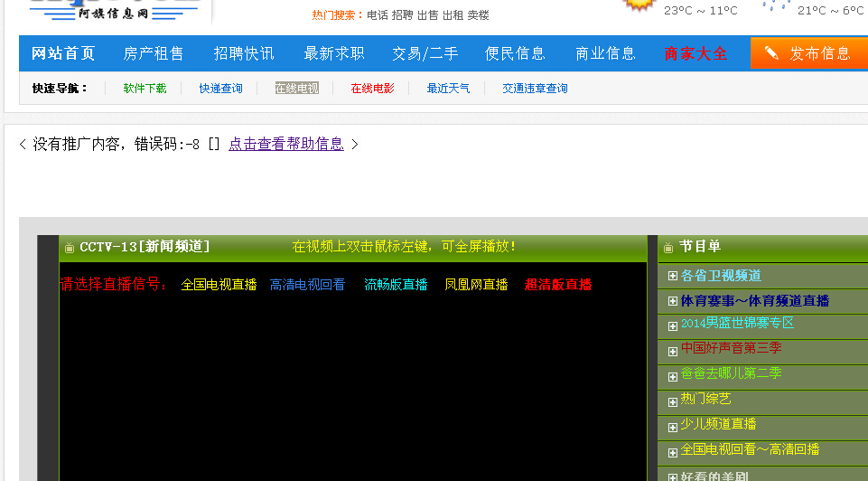Click the black video player area
Viewport: 868px width, 481px height.
click(x=352, y=389)
